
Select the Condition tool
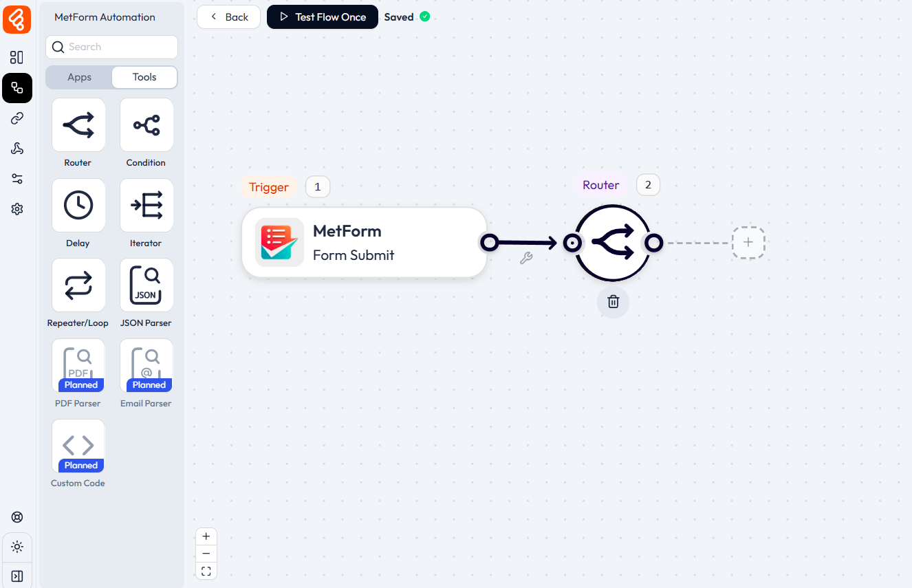pos(146,125)
